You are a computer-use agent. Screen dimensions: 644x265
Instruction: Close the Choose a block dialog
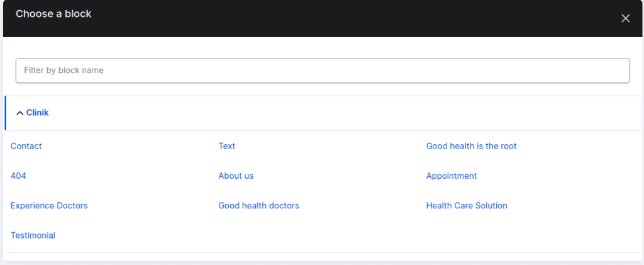point(625,18)
